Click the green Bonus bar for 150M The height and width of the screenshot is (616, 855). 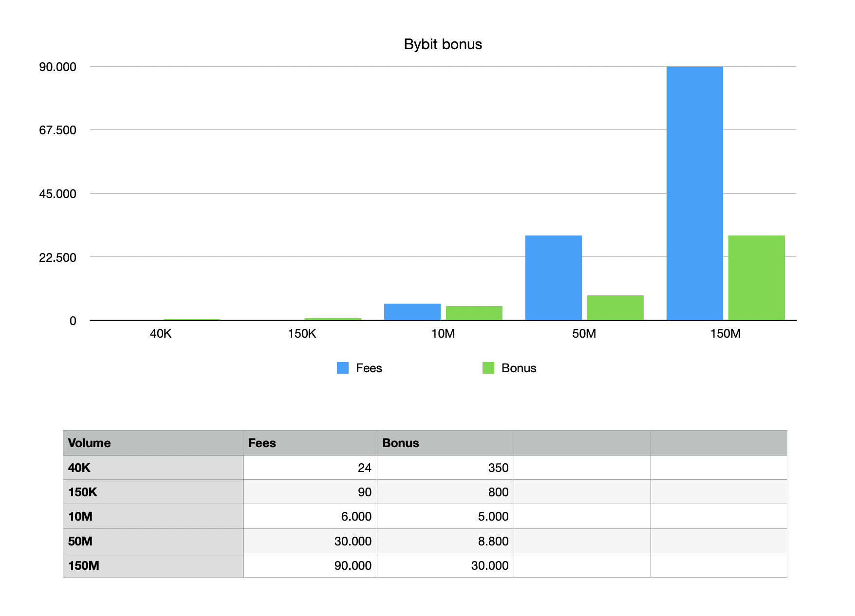tap(756, 278)
